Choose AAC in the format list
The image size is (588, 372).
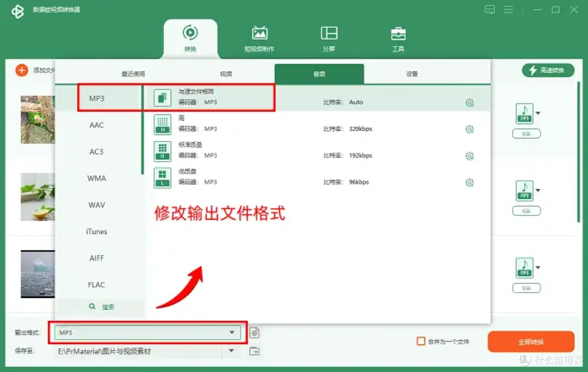(x=97, y=125)
